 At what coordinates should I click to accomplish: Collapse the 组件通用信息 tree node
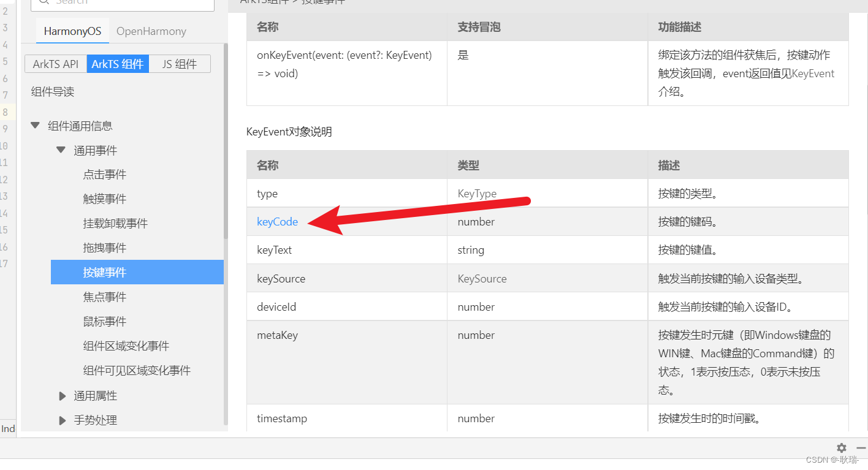[36, 126]
